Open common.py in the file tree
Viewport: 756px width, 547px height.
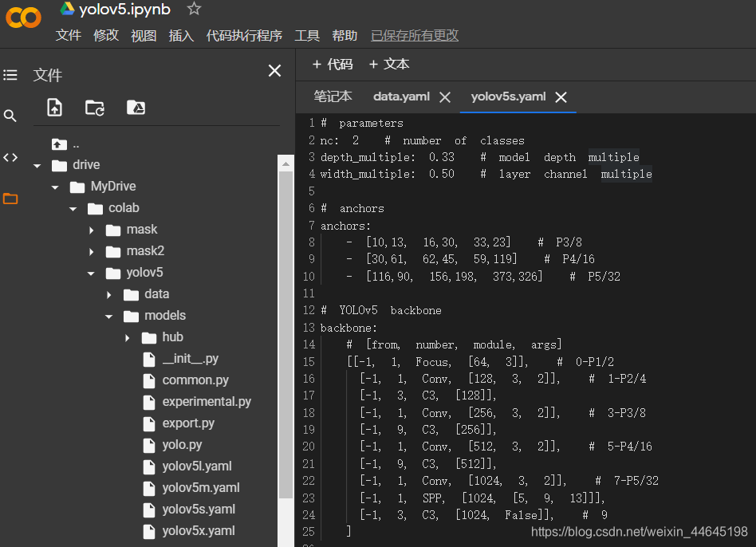(x=195, y=380)
